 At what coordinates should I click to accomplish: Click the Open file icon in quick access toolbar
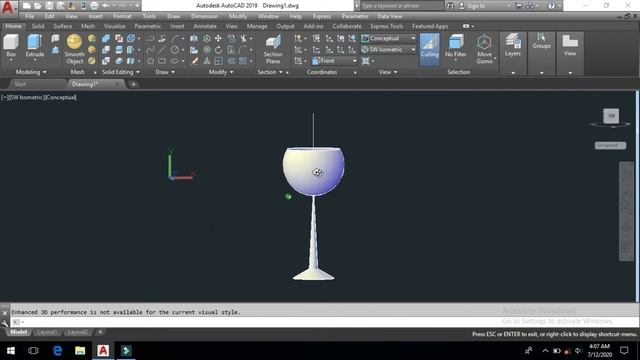click(38, 6)
